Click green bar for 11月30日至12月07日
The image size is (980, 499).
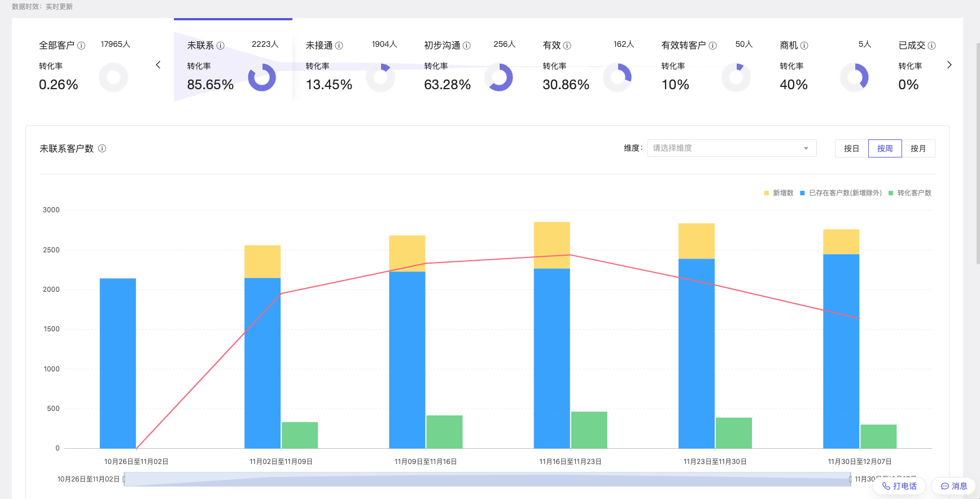(x=878, y=436)
